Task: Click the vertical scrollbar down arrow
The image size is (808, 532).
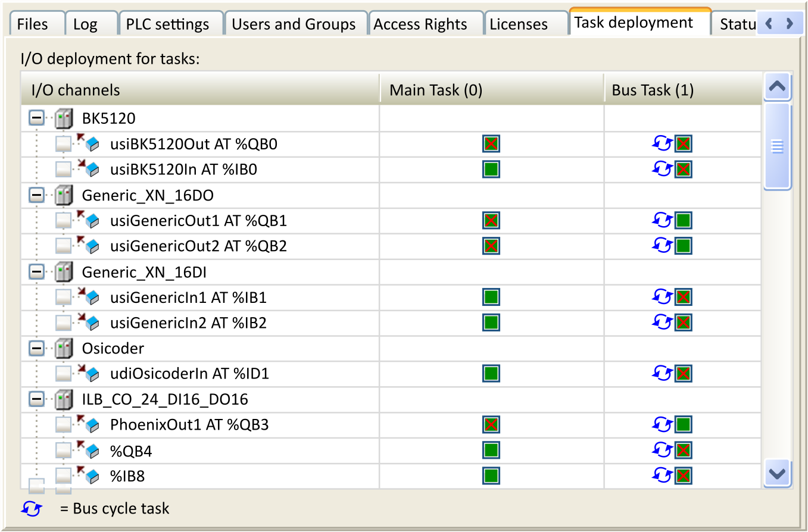Action: click(777, 474)
